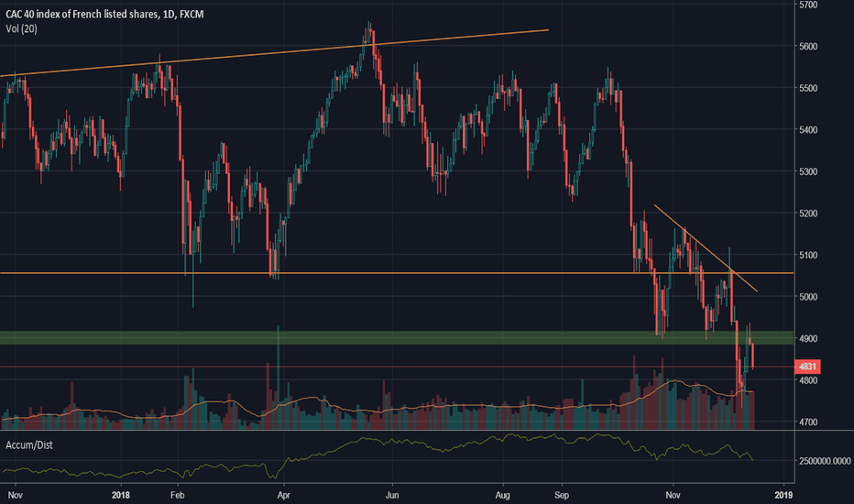This screenshot has width=854, height=504.
Task: Click the '5700' price axis label
Action: [x=808, y=5]
